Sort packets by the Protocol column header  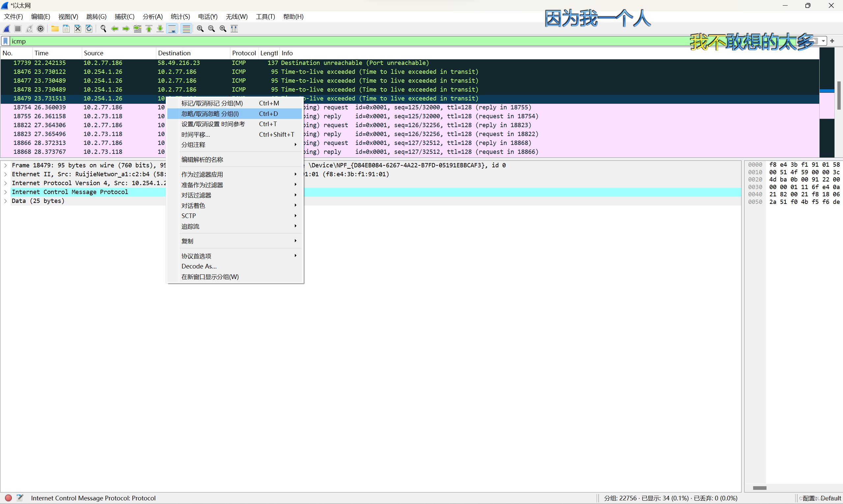(x=244, y=53)
